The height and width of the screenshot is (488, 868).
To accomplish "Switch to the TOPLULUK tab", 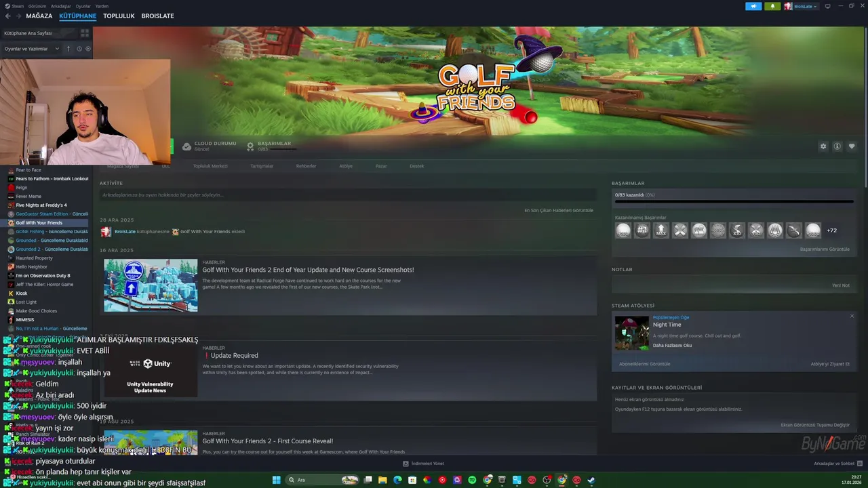I will (x=119, y=16).
